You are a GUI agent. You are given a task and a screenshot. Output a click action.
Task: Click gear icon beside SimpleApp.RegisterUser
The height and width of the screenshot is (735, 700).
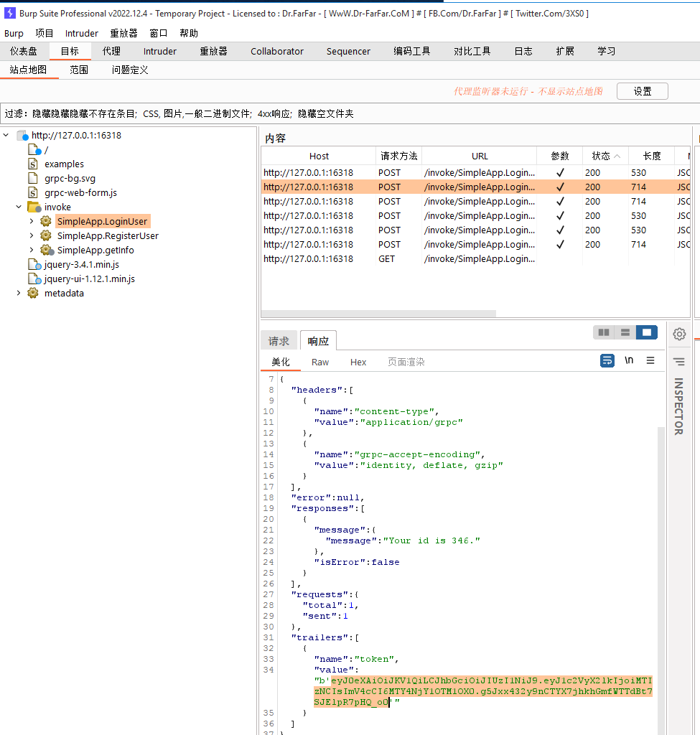coord(46,235)
